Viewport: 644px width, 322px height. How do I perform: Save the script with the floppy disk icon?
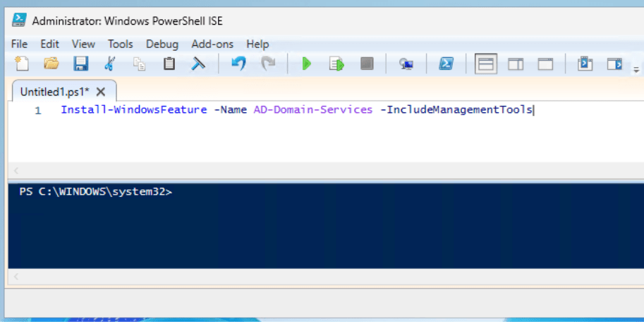coord(80,64)
